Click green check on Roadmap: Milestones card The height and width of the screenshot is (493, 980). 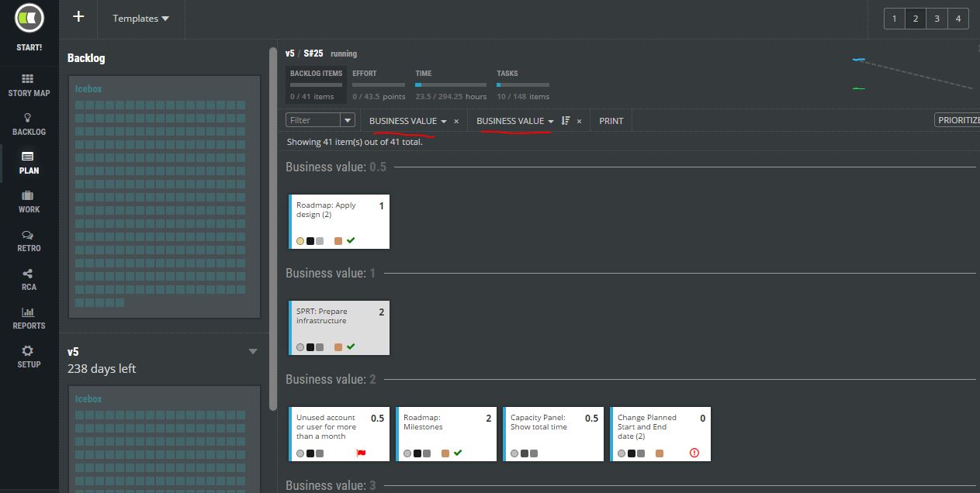click(x=458, y=453)
